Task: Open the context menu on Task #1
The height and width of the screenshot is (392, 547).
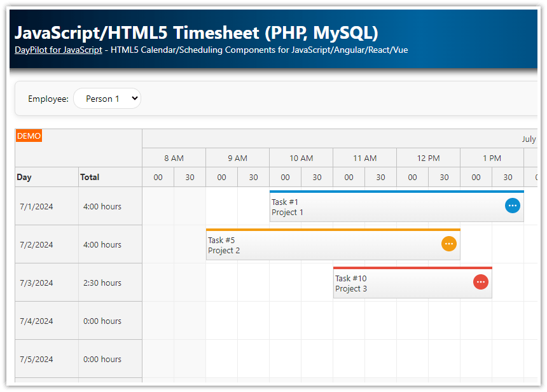Action: [x=512, y=206]
